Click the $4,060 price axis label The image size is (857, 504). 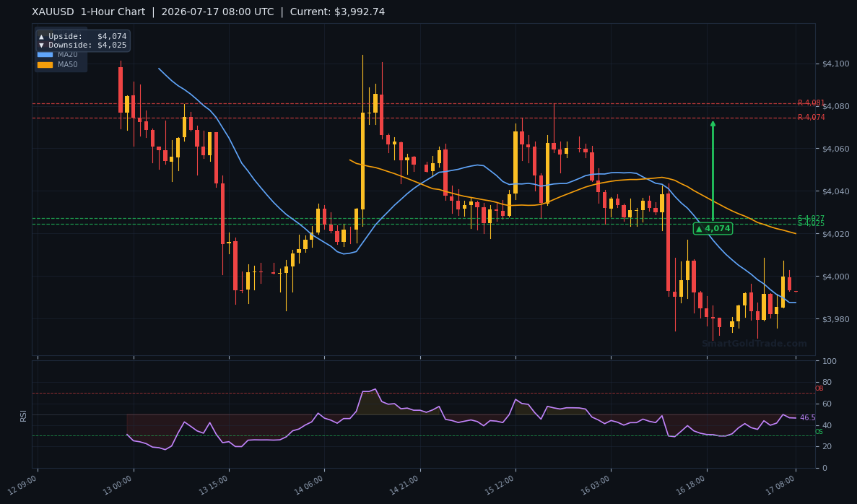tap(835, 149)
